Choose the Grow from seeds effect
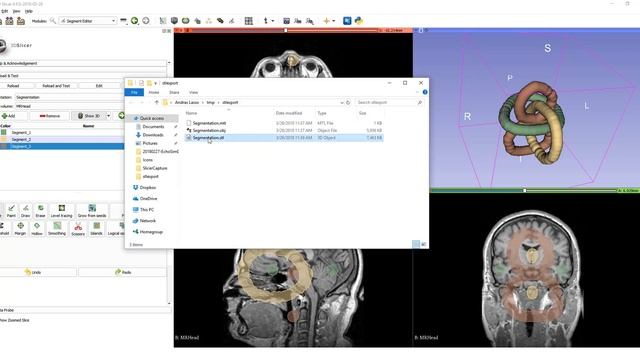This screenshot has height=360, width=640. coord(92,211)
